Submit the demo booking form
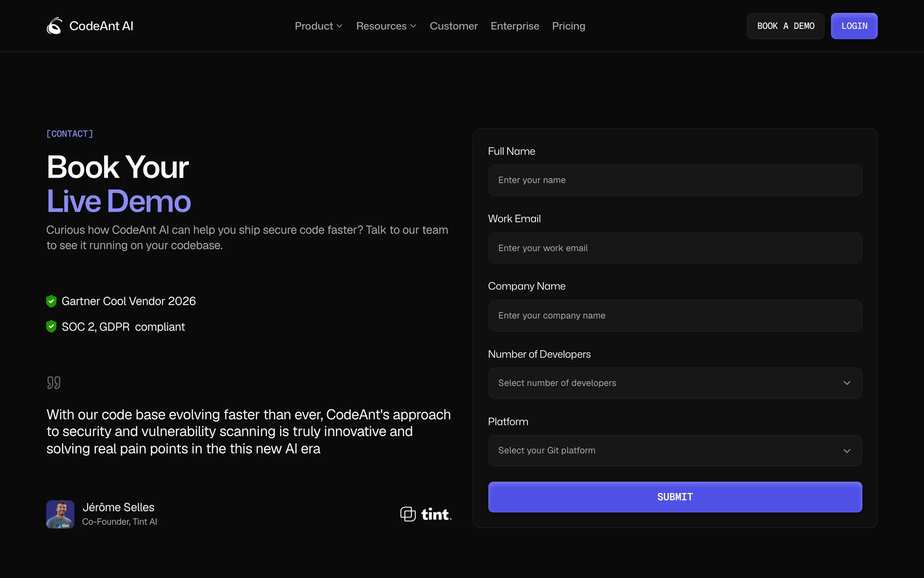The image size is (924, 578). pos(675,497)
